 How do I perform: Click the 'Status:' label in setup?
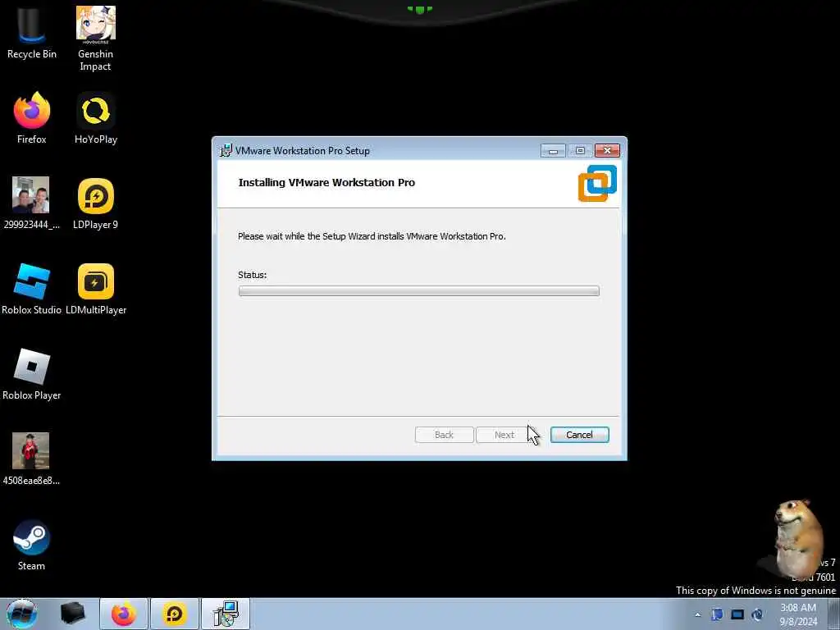click(x=253, y=275)
